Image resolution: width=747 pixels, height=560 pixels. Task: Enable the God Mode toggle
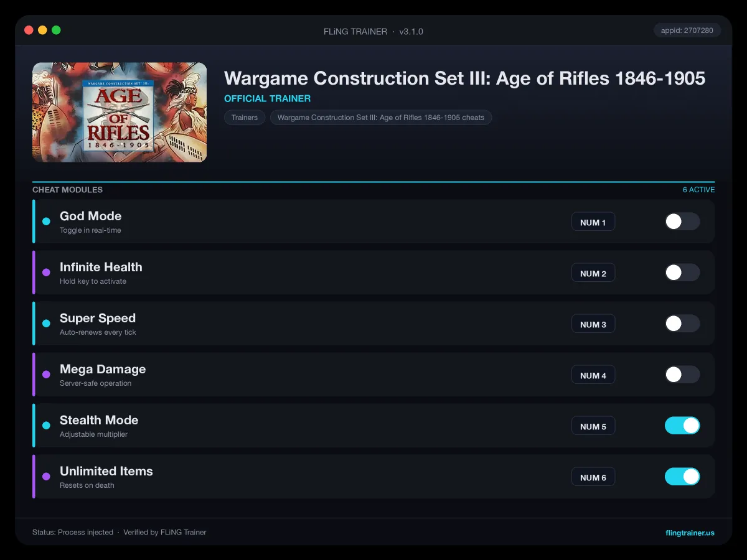tap(682, 222)
